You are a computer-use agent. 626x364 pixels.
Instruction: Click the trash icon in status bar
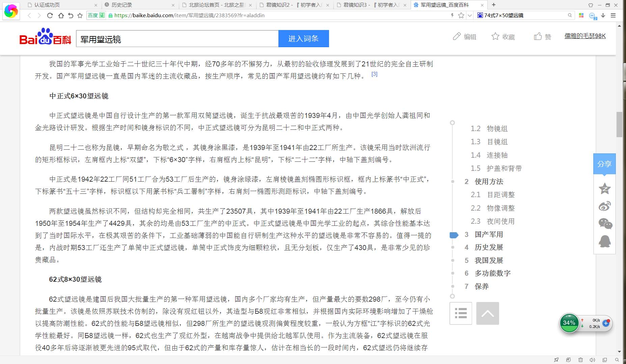pos(580,360)
